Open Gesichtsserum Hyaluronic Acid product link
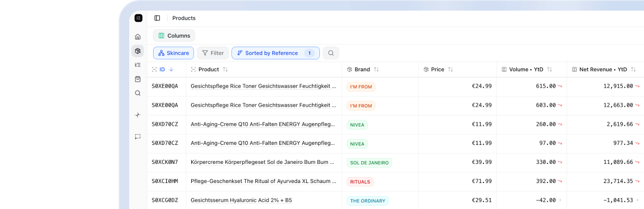644x209 pixels. [241, 201]
